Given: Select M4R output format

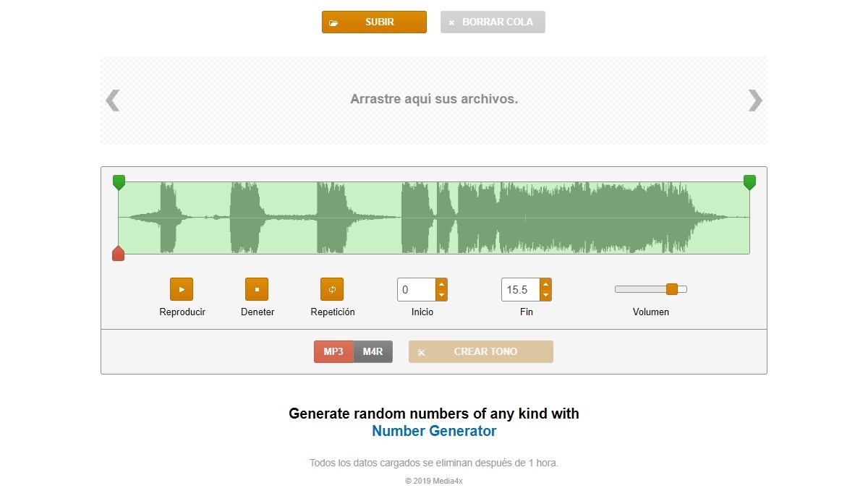Looking at the screenshot, I should (373, 352).
